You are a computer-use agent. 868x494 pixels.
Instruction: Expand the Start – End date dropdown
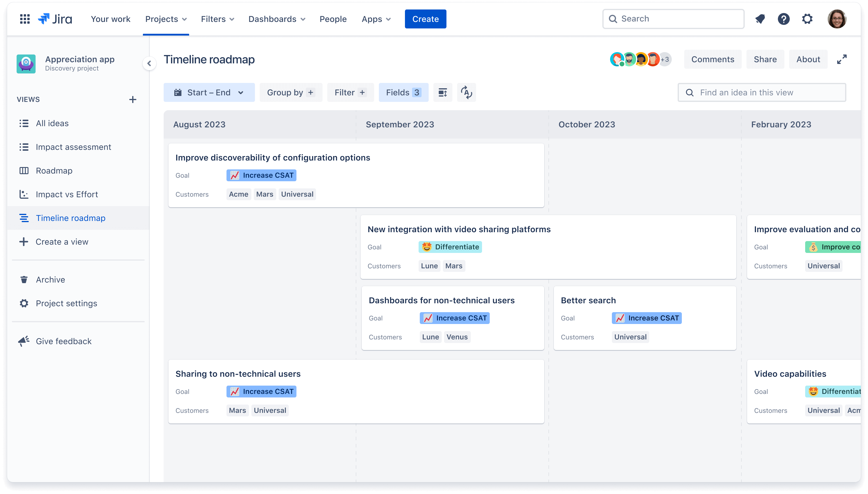point(208,92)
